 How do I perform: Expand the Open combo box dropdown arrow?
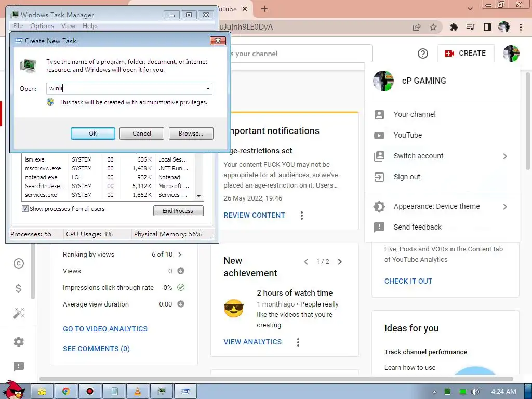click(x=208, y=88)
